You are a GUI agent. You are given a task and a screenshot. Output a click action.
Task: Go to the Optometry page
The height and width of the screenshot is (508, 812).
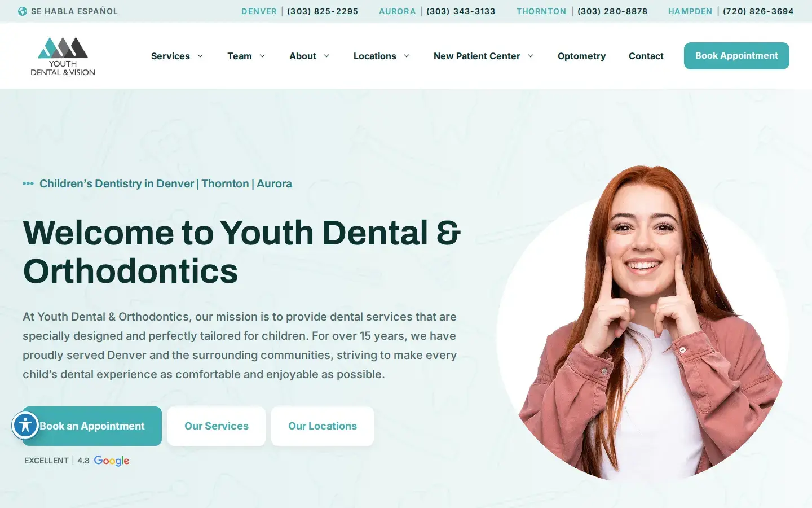click(581, 56)
